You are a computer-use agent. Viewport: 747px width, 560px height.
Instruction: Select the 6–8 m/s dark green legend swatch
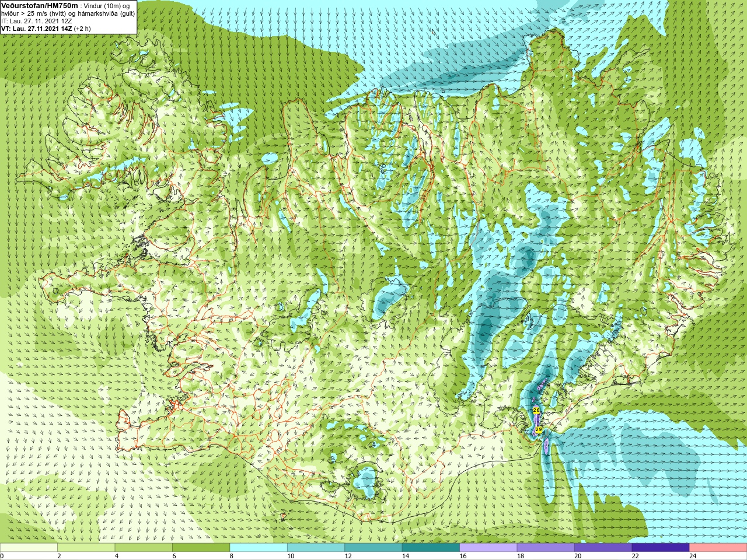[x=201, y=547]
